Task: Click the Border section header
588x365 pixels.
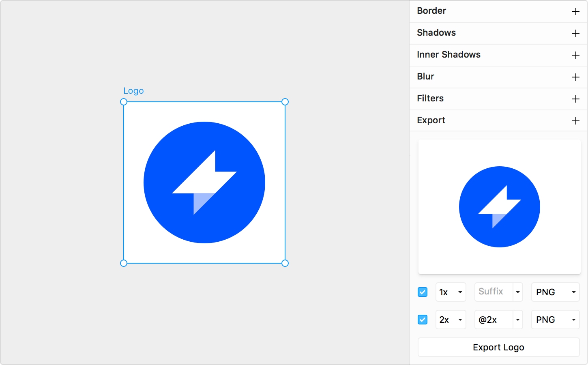Action: tap(499, 11)
